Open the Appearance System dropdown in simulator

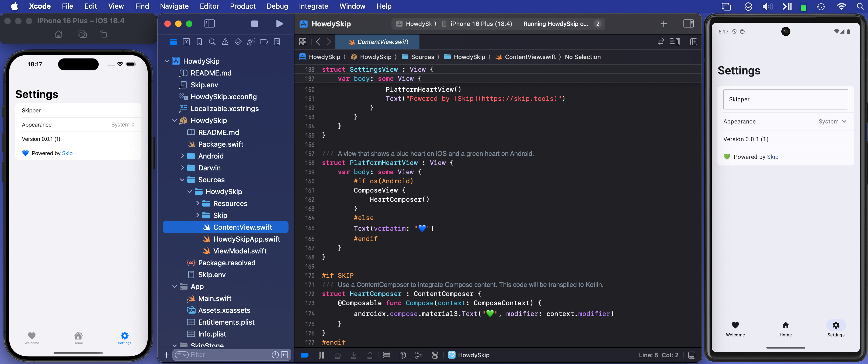coord(123,125)
